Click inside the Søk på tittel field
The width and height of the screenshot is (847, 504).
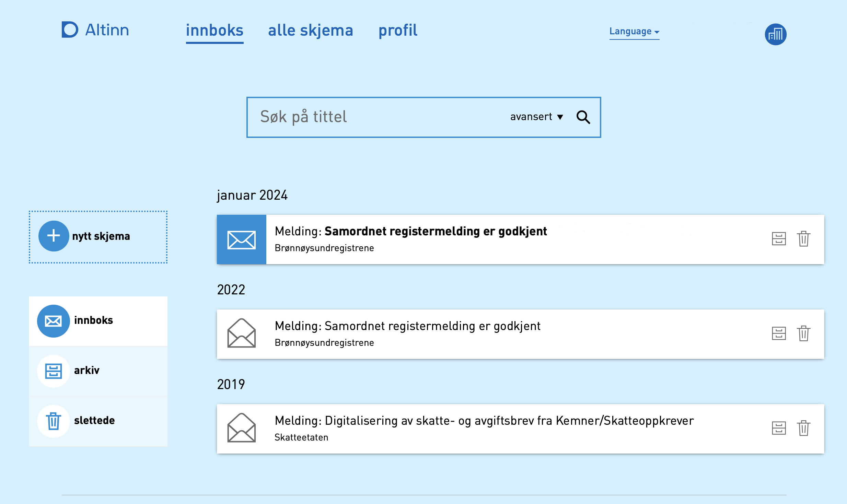[343, 117]
